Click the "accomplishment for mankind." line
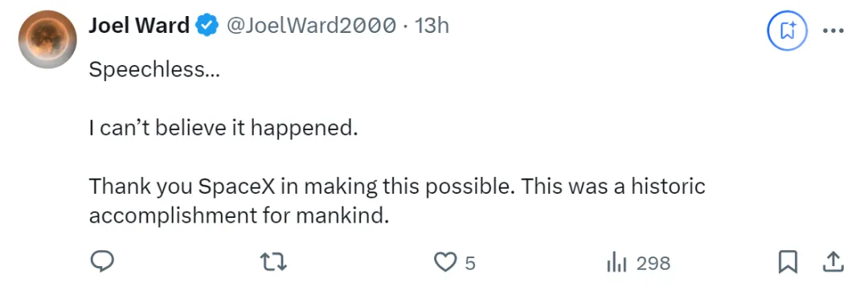868x291 pixels. (x=236, y=215)
